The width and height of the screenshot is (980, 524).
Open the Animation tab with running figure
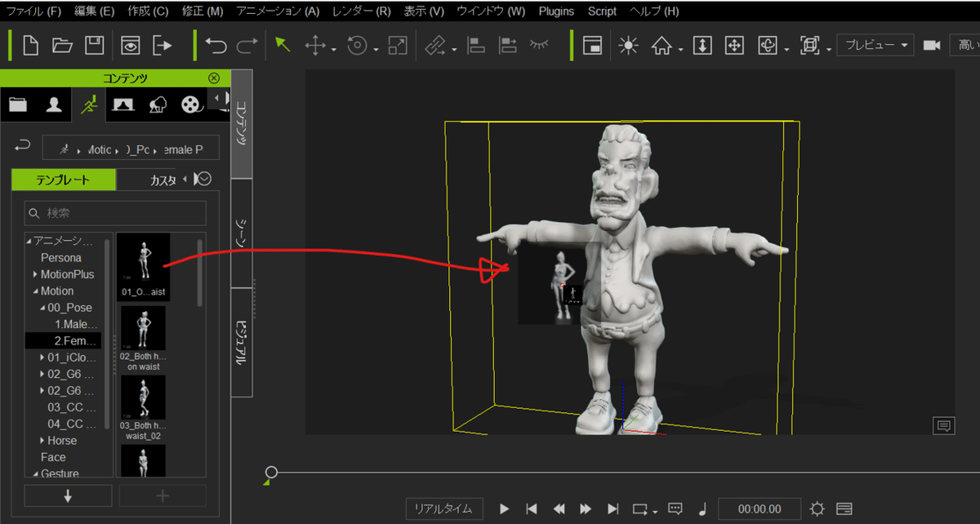pyautogui.click(x=88, y=104)
